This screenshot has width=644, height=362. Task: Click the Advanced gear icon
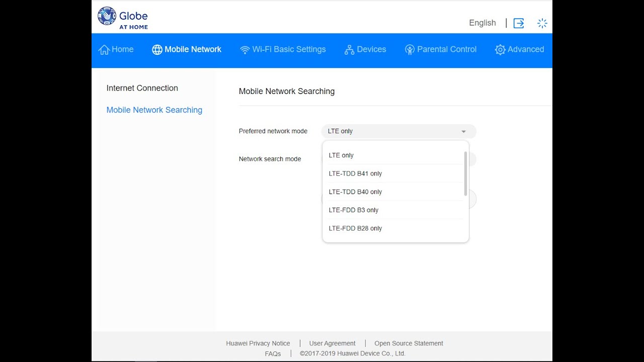pos(500,50)
